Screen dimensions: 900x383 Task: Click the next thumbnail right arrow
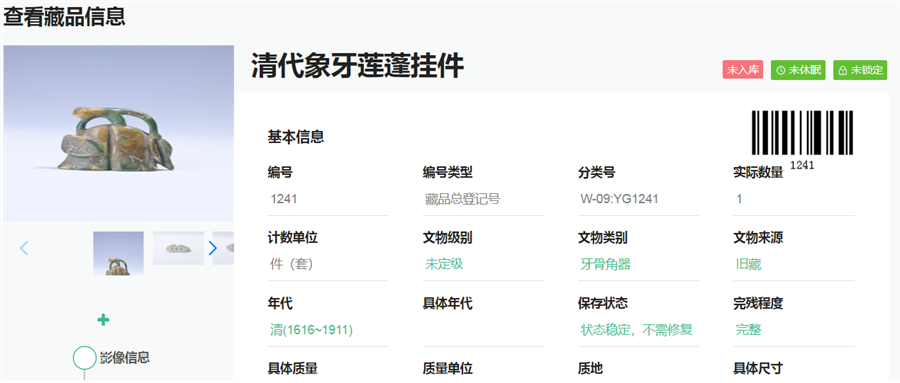(213, 248)
